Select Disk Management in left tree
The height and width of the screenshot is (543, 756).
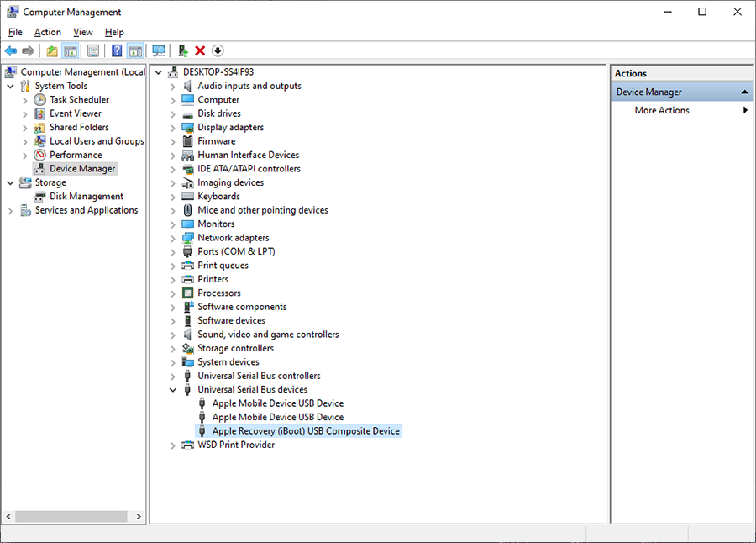point(87,197)
